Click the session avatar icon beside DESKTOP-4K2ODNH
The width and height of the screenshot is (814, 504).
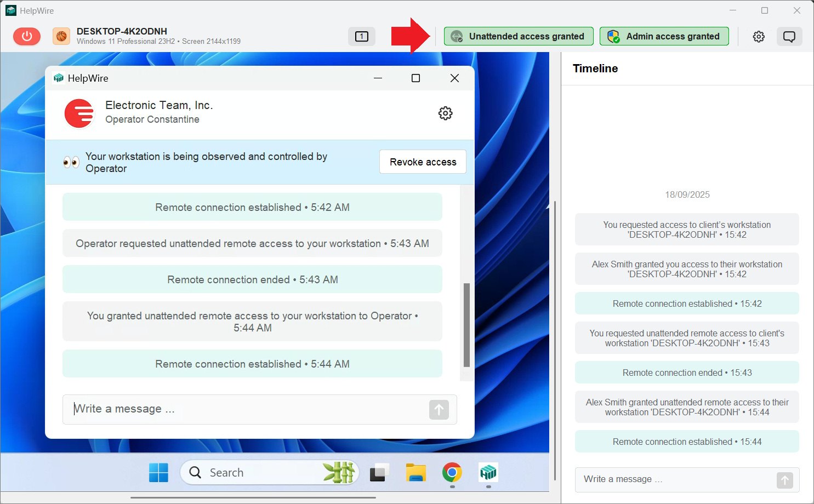[60, 36]
